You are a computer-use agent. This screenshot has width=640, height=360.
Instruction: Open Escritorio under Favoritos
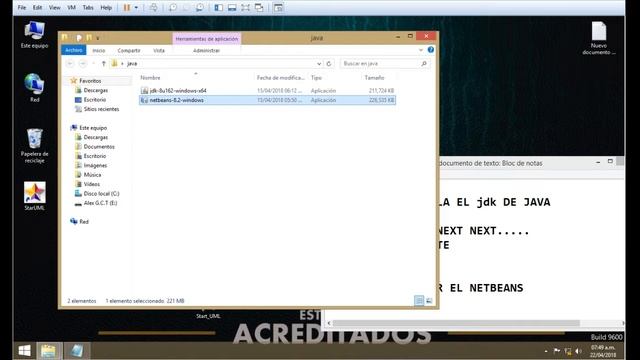coord(95,100)
